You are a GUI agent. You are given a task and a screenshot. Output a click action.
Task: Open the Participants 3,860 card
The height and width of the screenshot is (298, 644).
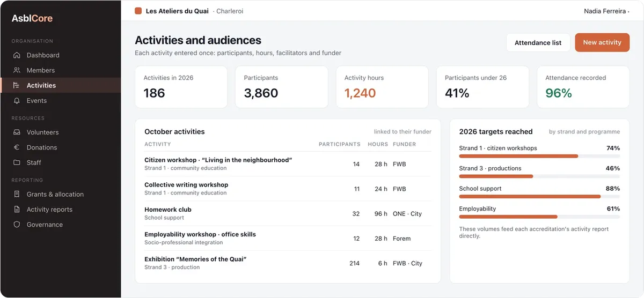click(282, 87)
